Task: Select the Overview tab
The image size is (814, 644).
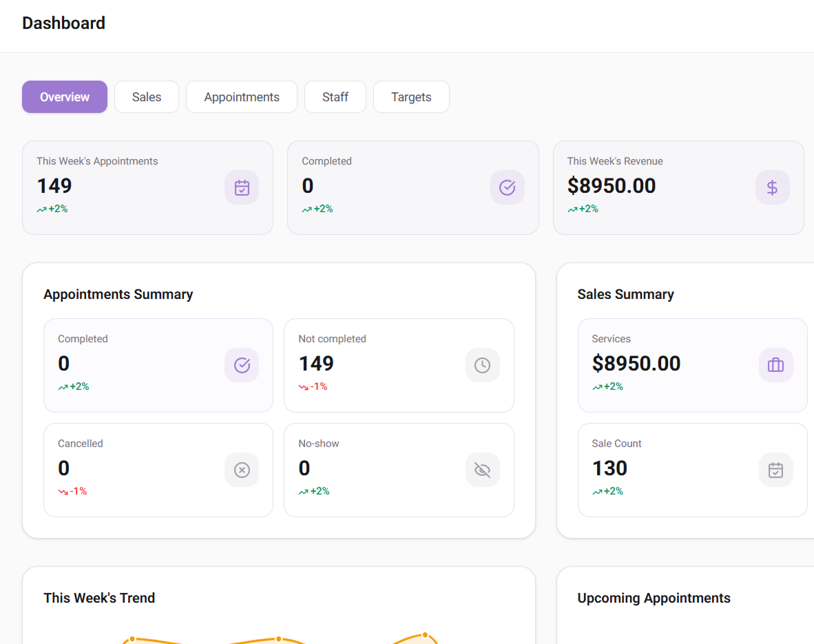Action: (65, 97)
